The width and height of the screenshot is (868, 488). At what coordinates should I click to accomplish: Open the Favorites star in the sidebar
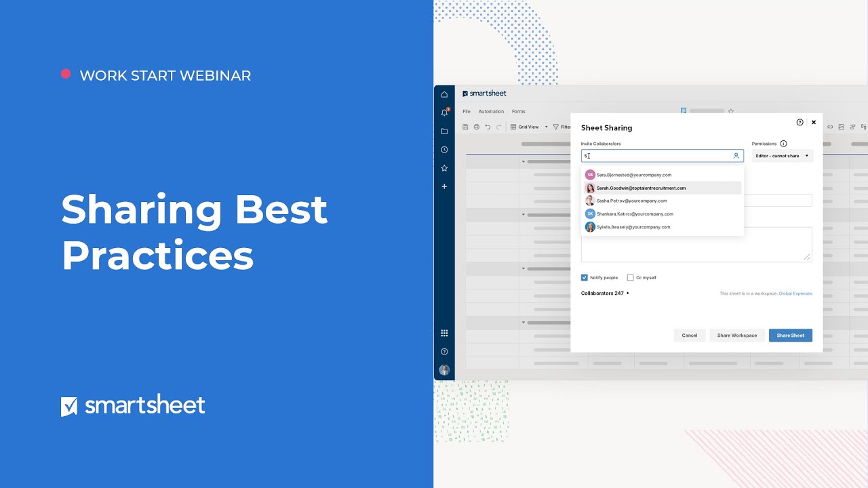[x=444, y=168]
